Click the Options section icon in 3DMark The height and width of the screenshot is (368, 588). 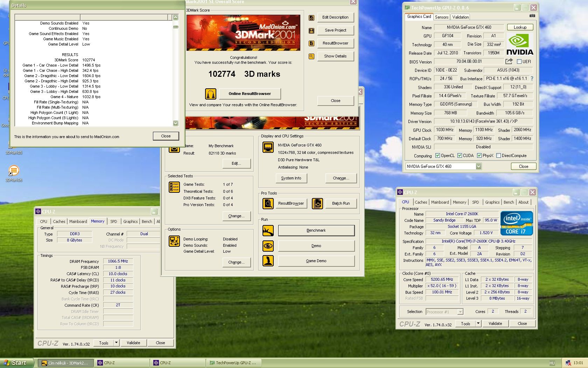coord(174,241)
